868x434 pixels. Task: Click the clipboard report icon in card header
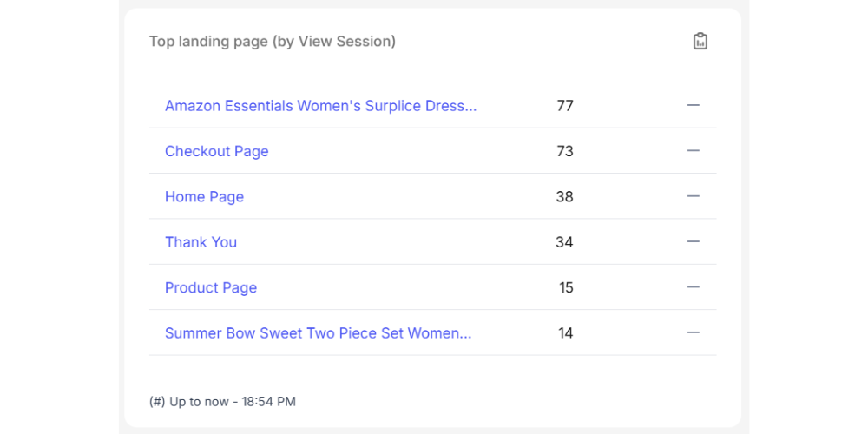700,42
